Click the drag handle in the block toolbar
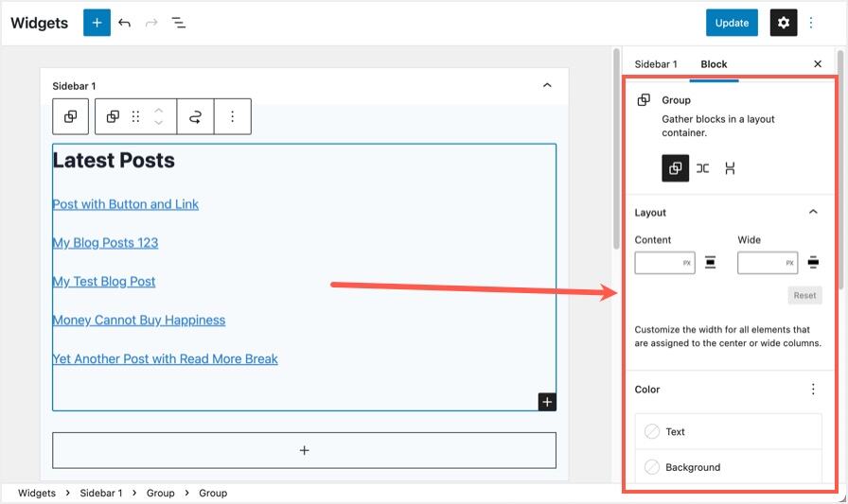Viewport: 848px width, 504px height. (135, 116)
